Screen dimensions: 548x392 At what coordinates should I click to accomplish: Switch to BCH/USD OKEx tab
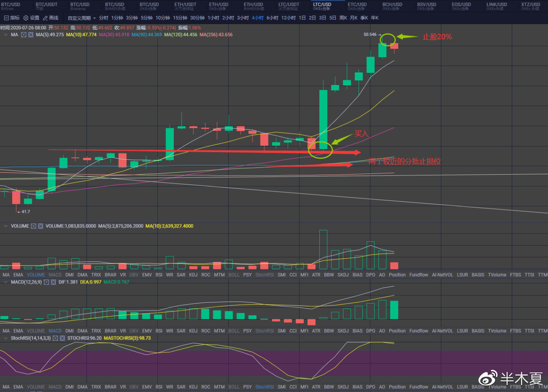[x=392, y=6]
